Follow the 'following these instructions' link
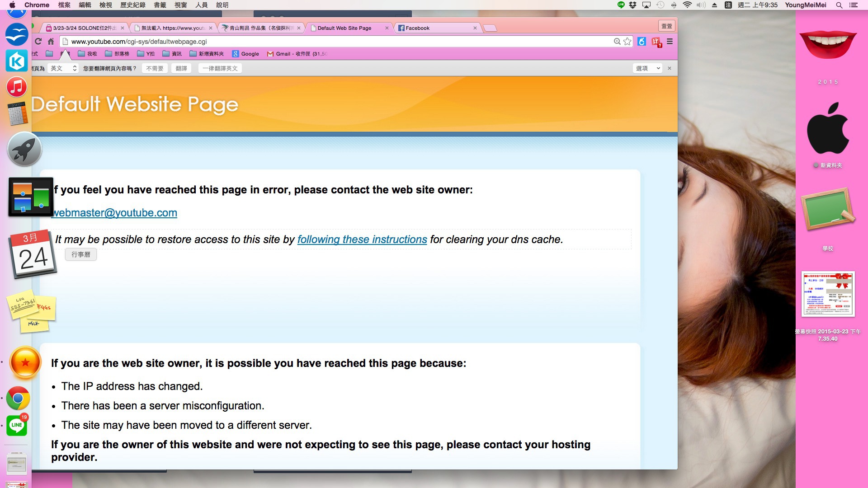The height and width of the screenshot is (488, 868). click(362, 239)
